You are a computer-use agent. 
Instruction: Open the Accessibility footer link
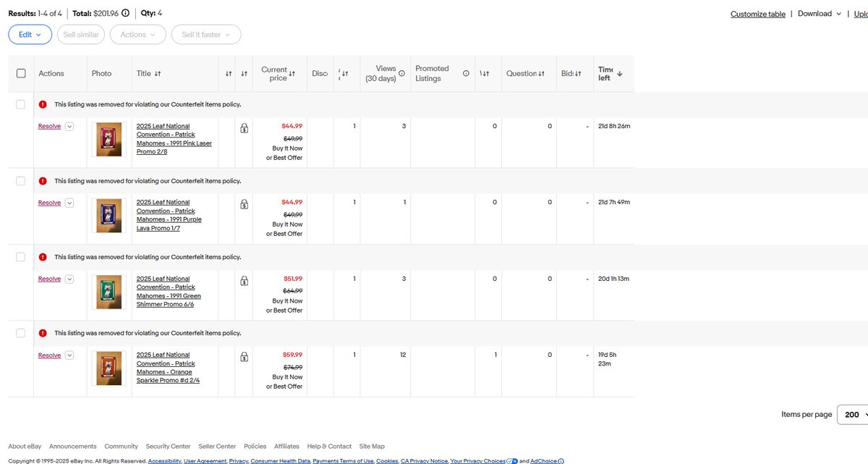pos(164,461)
